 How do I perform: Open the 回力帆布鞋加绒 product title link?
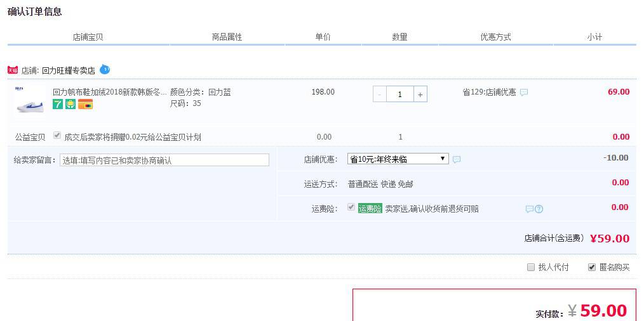click(109, 92)
